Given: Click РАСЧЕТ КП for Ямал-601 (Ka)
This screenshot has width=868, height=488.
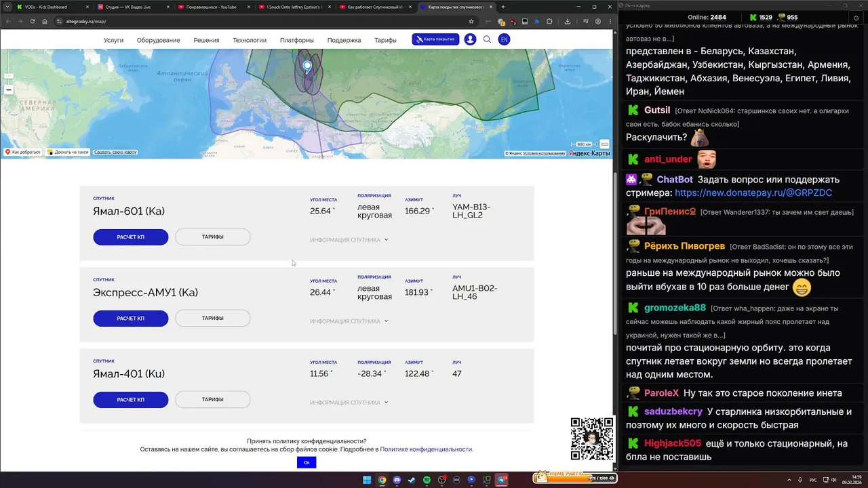Looking at the screenshot, I should 131,237.
